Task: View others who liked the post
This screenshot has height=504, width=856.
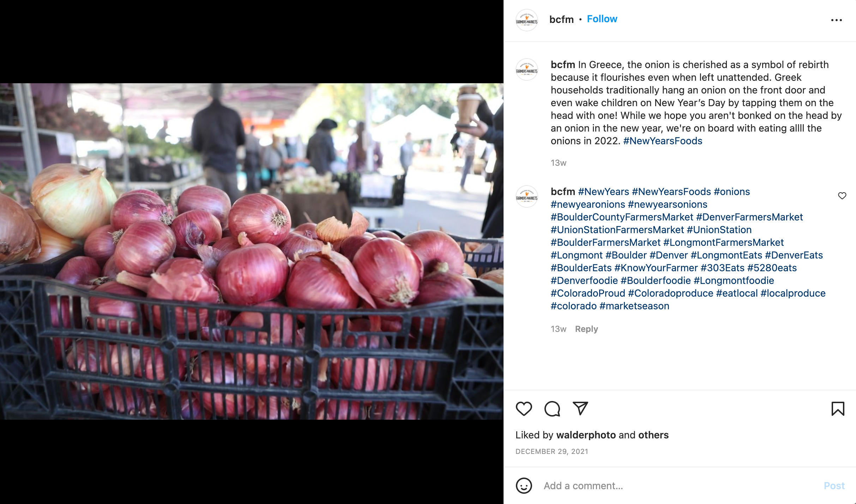Action: tap(653, 435)
